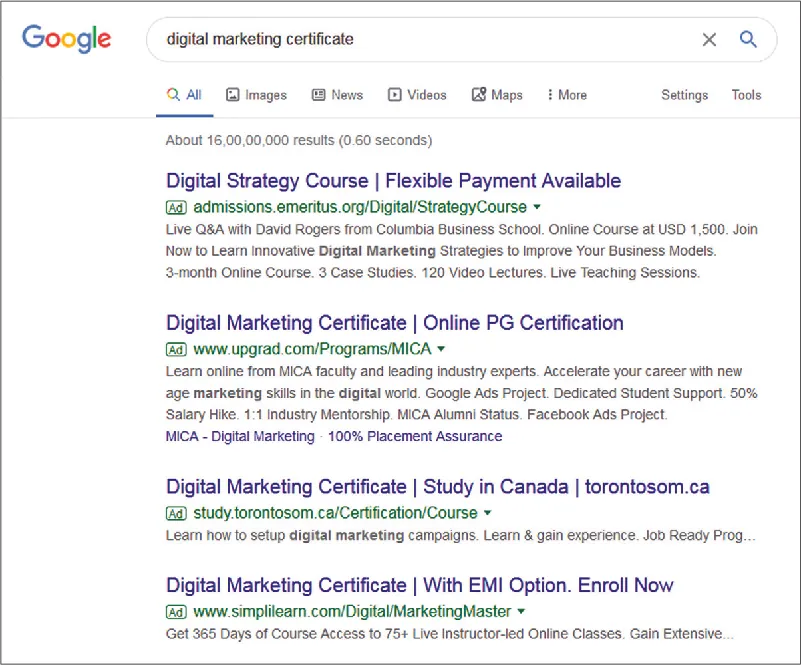Open Google Search Settings
Viewport: 801px width, 665px height.
pyautogui.click(x=684, y=94)
